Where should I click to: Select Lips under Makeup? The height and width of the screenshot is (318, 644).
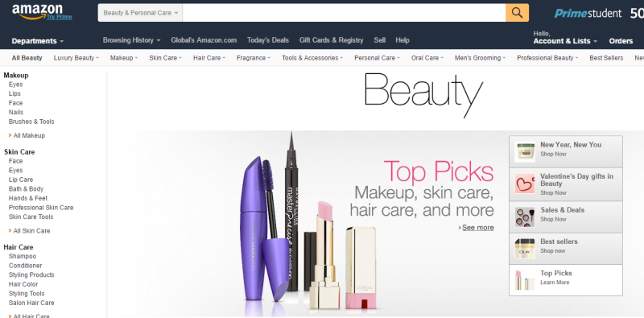click(14, 93)
